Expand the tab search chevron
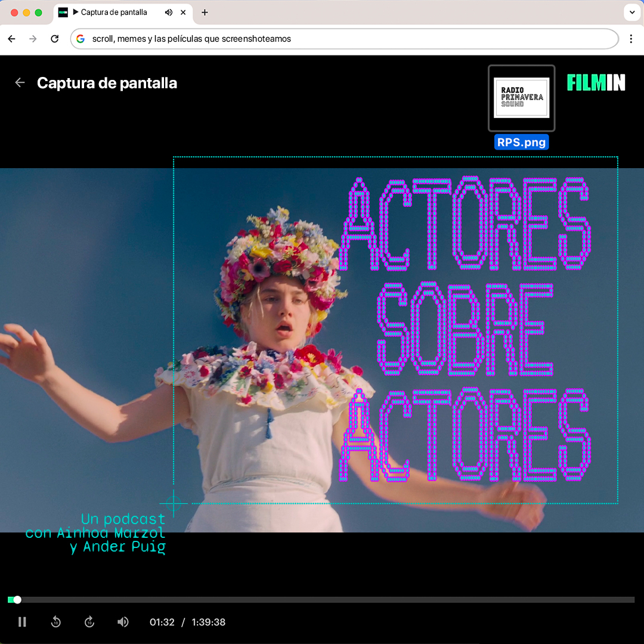Viewport: 644px width, 644px height. click(632, 13)
